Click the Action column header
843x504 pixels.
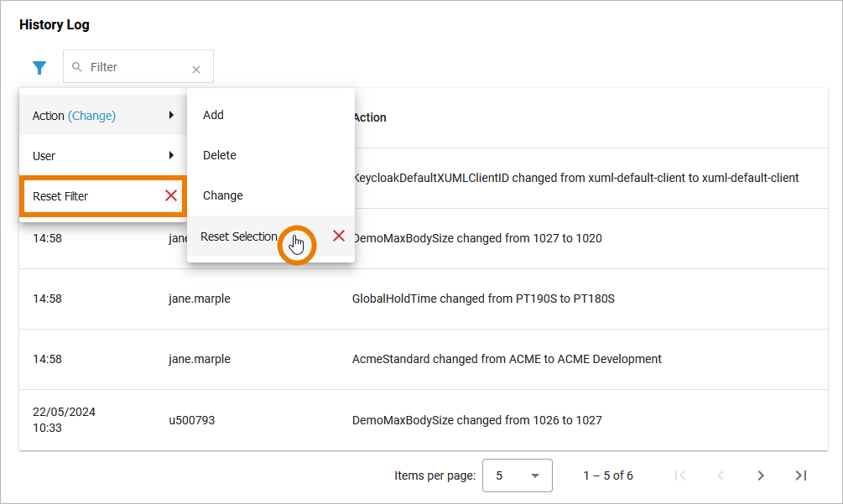[370, 117]
